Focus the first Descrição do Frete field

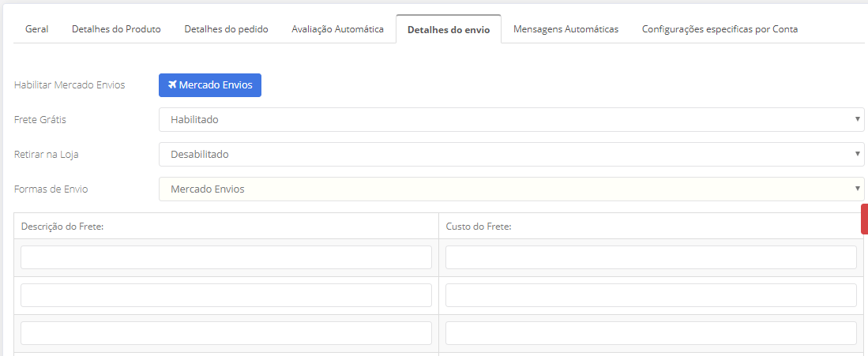[226, 257]
